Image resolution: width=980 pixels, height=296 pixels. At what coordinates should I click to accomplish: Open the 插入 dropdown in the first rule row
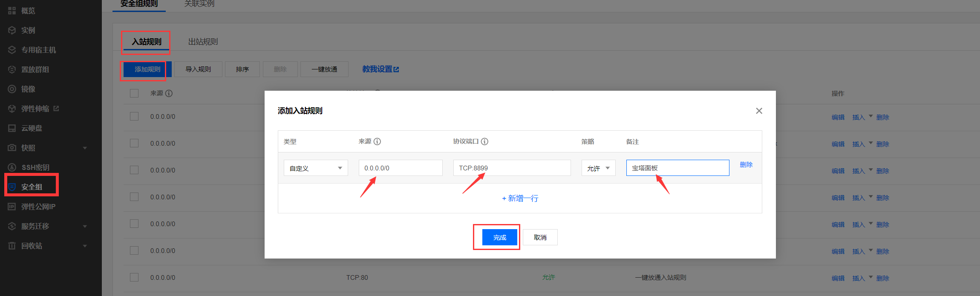tap(862, 117)
